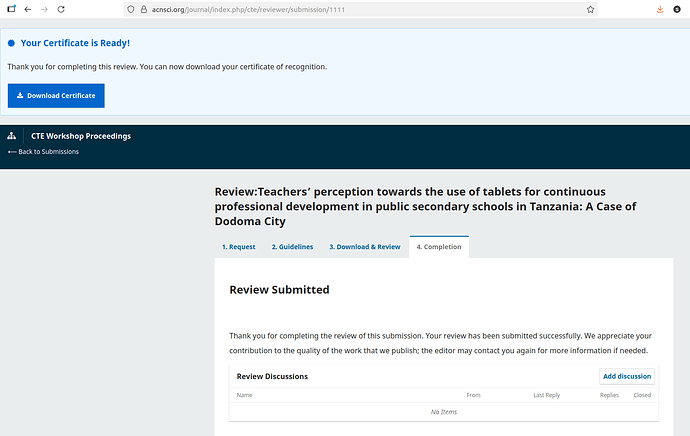This screenshot has height=436, width=690.
Task: Go back to Submissions
Action: (43, 152)
